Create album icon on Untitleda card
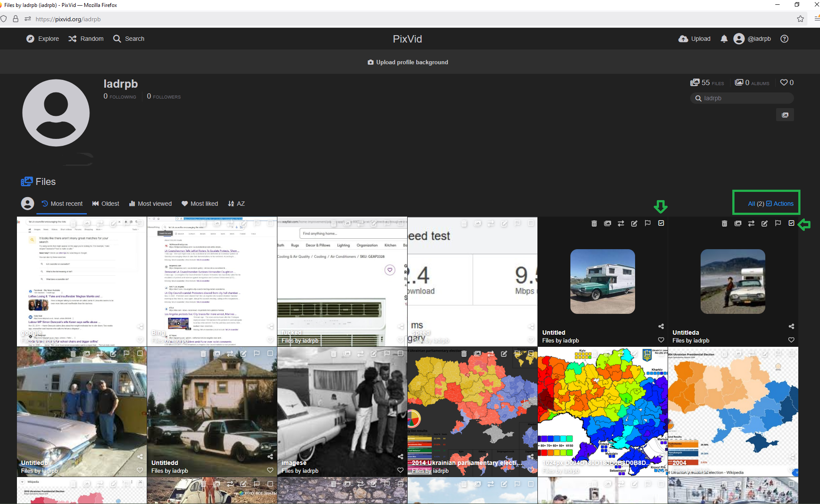This screenshot has height=504, width=820. click(738, 223)
